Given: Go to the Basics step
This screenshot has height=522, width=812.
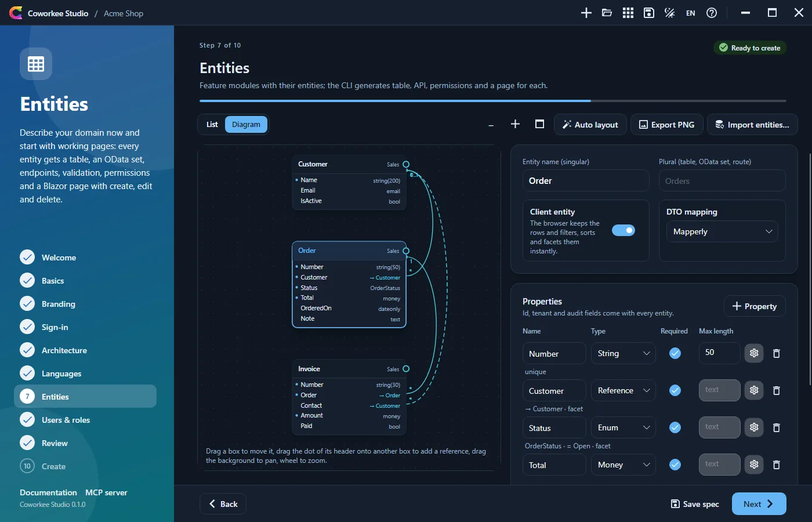Looking at the screenshot, I should pyautogui.click(x=85, y=281).
